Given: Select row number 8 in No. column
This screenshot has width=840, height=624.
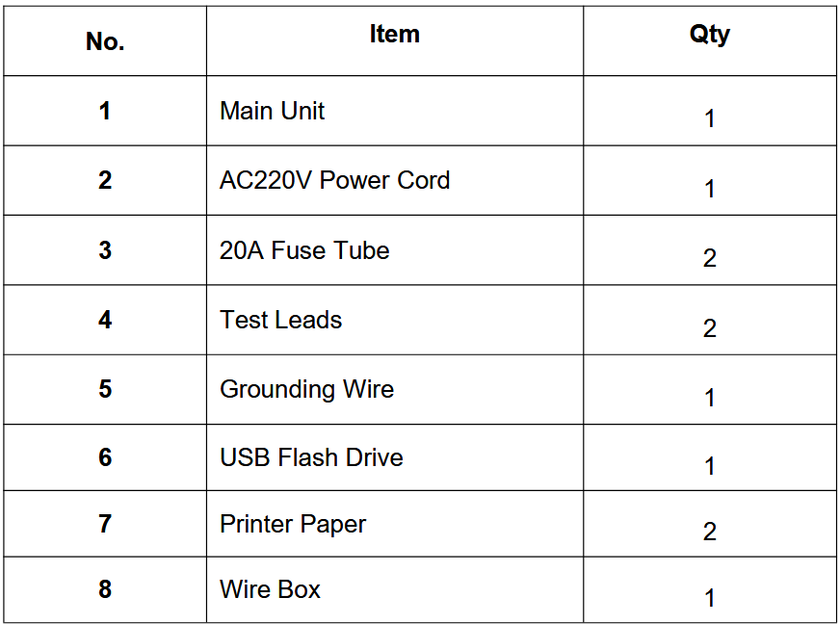Looking at the screenshot, I should tap(105, 589).
